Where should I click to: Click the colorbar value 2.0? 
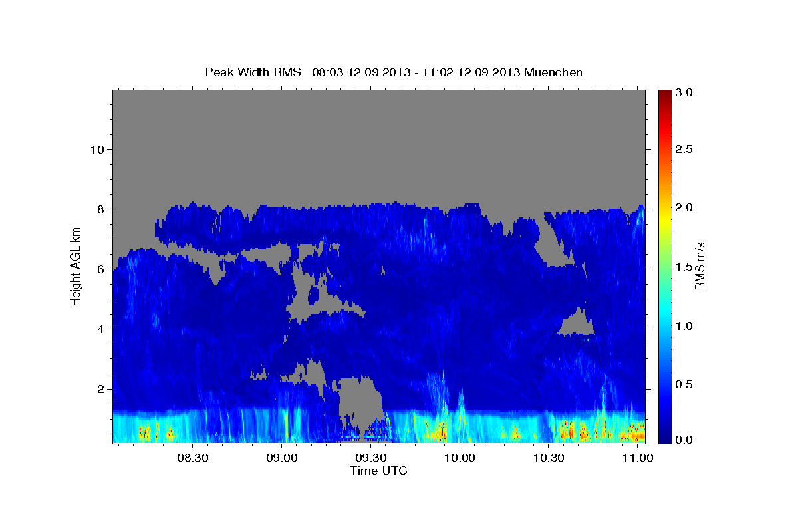pos(683,207)
